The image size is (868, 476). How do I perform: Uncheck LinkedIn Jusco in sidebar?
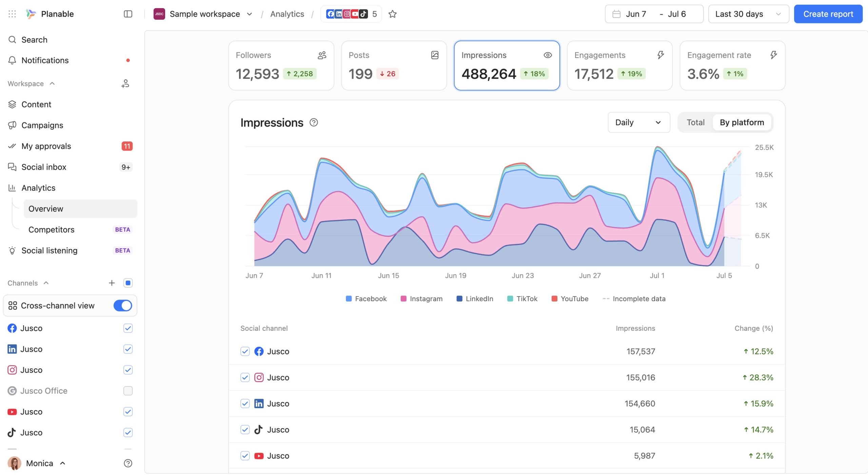tap(128, 349)
